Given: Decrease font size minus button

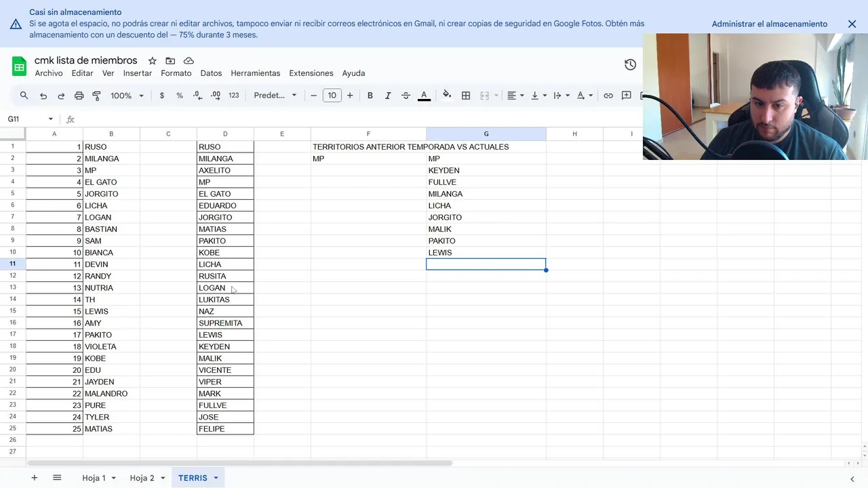Looking at the screenshot, I should (x=314, y=96).
